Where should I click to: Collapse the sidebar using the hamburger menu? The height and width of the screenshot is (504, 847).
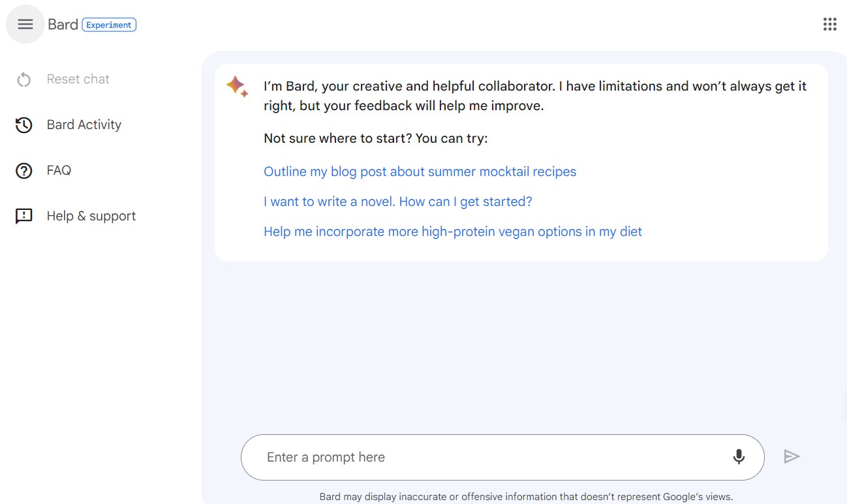[x=25, y=24]
